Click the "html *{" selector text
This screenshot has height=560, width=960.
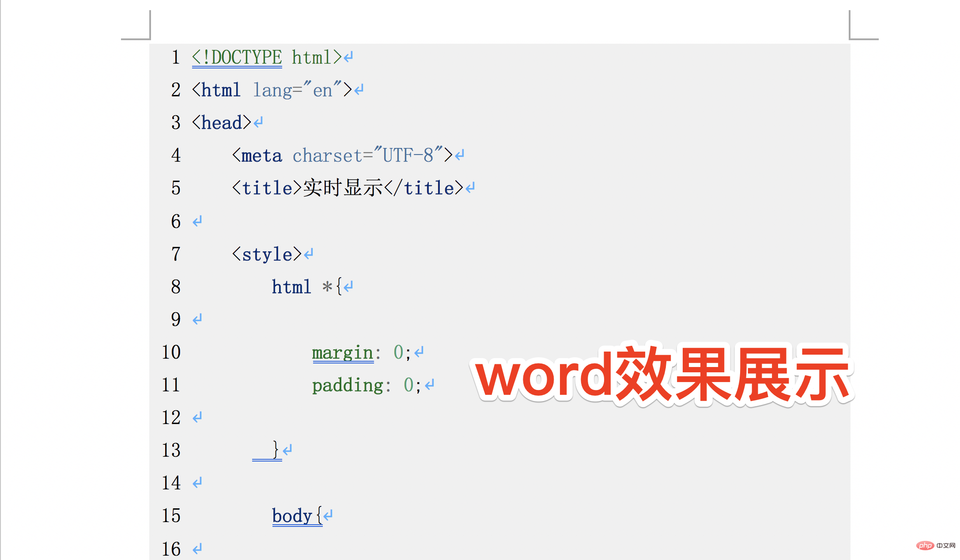point(307,287)
